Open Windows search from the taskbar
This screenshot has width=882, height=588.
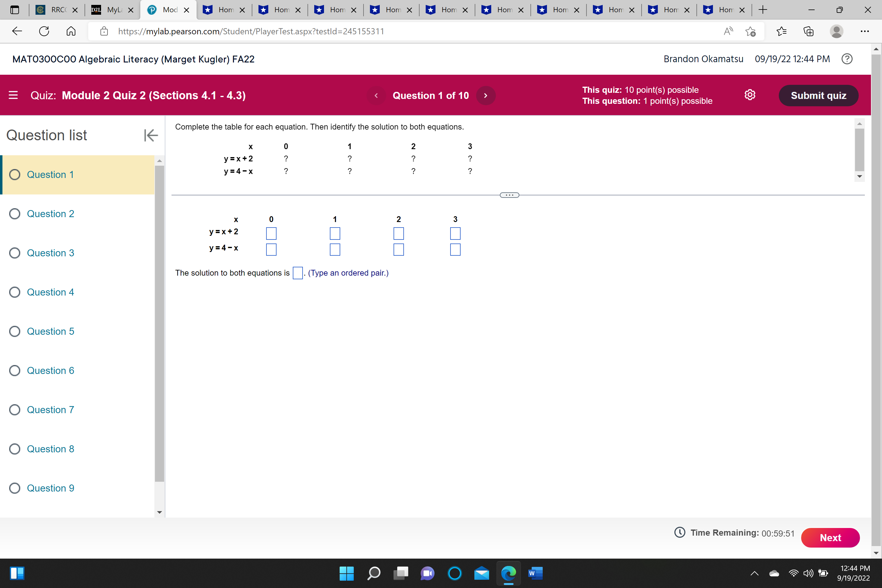click(374, 573)
